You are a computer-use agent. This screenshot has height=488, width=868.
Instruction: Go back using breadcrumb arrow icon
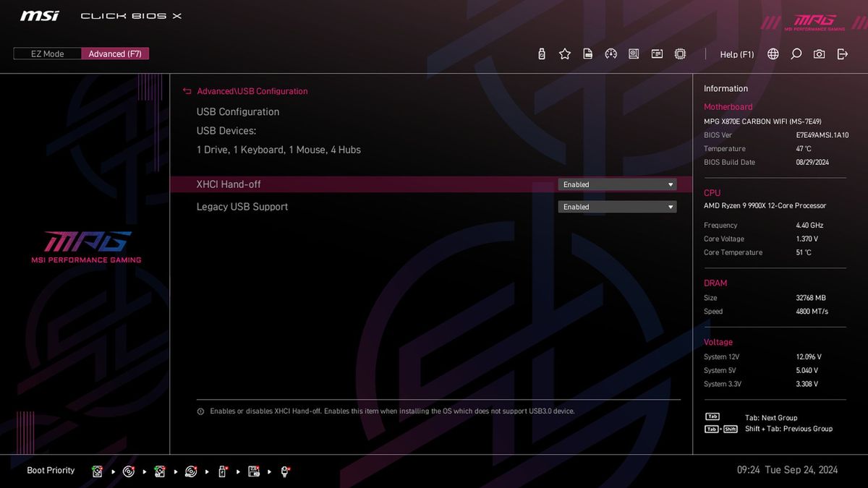187,91
